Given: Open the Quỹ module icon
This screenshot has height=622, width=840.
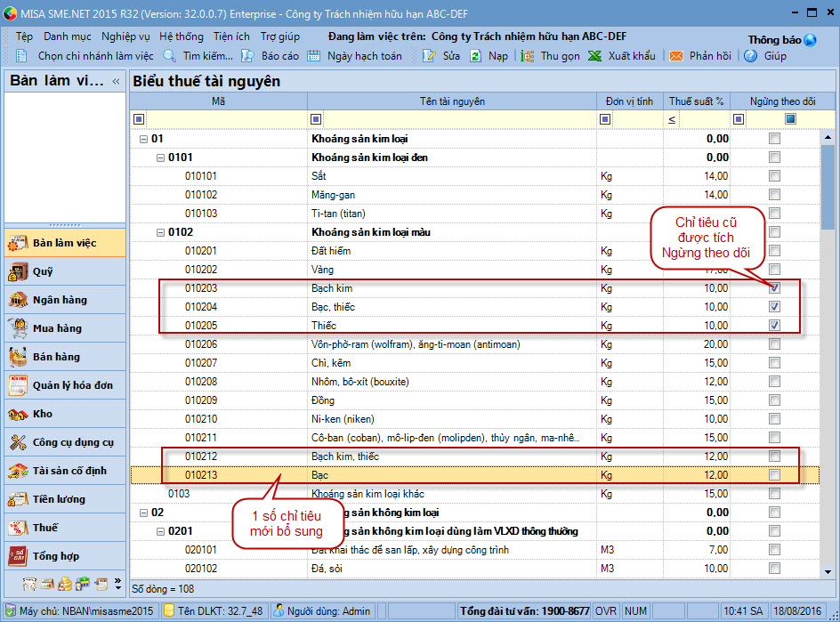Looking at the screenshot, I should pyautogui.click(x=18, y=271).
